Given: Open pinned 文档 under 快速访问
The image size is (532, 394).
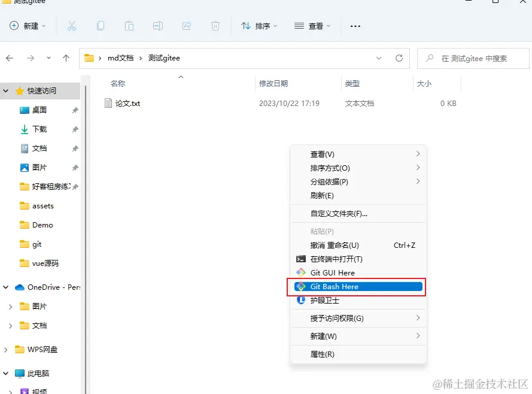Looking at the screenshot, I should [39, 148].
